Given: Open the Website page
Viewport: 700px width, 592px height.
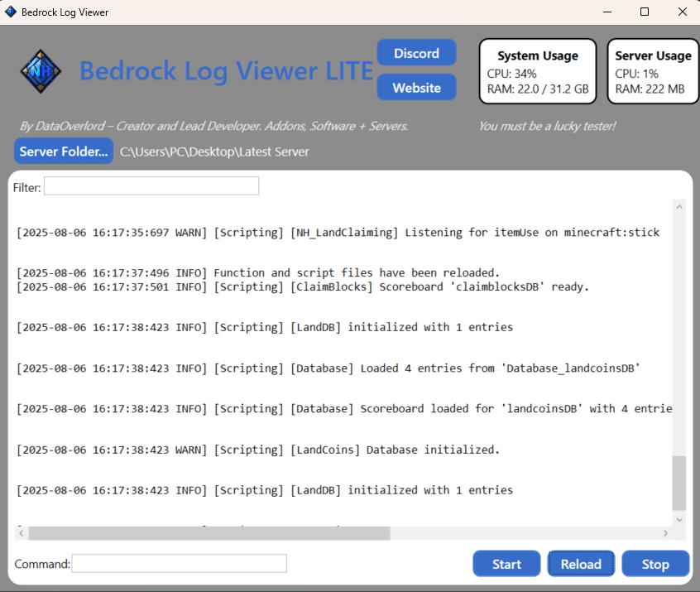Looking at the screenshot, I should pos(416,87).
